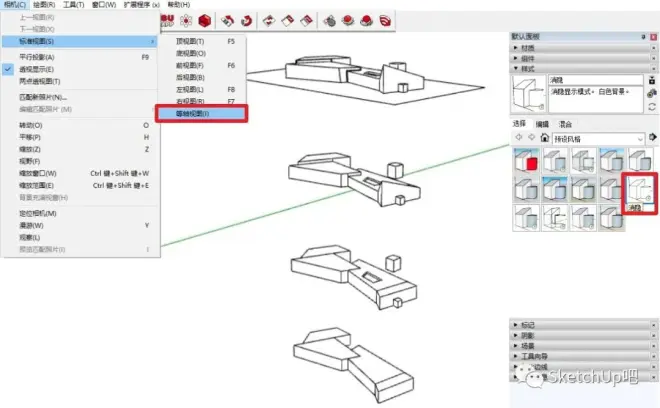
Task: Switch to the 选择 select tab
Action: click(x=519, y=123)
